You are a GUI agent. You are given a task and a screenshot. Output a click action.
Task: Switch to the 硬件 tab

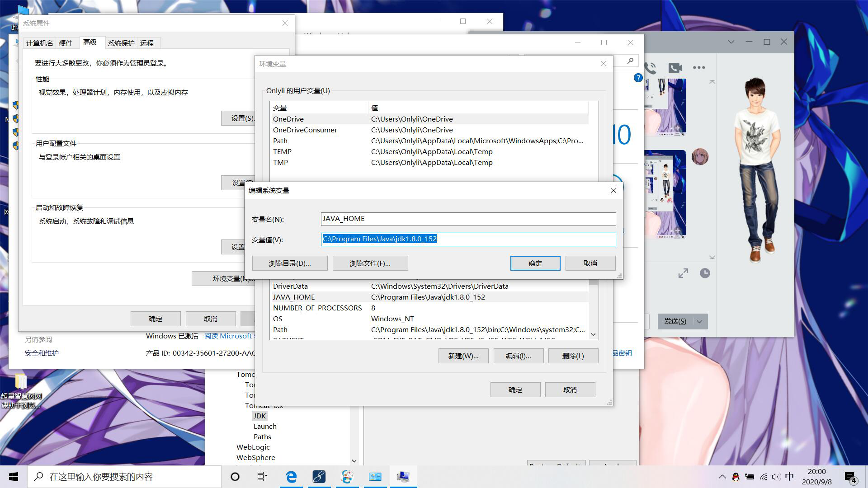click(x=66, y=43)
